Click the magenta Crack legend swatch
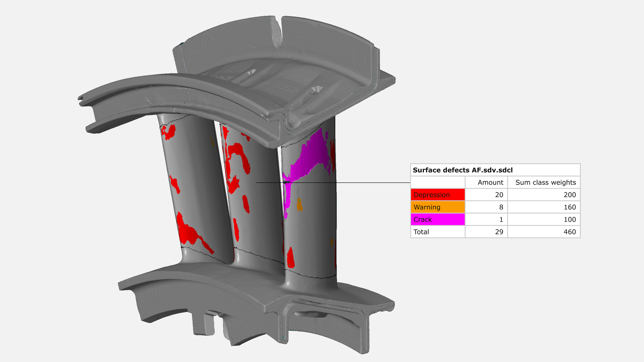The image size is (644, 362). tap(437, 220)
